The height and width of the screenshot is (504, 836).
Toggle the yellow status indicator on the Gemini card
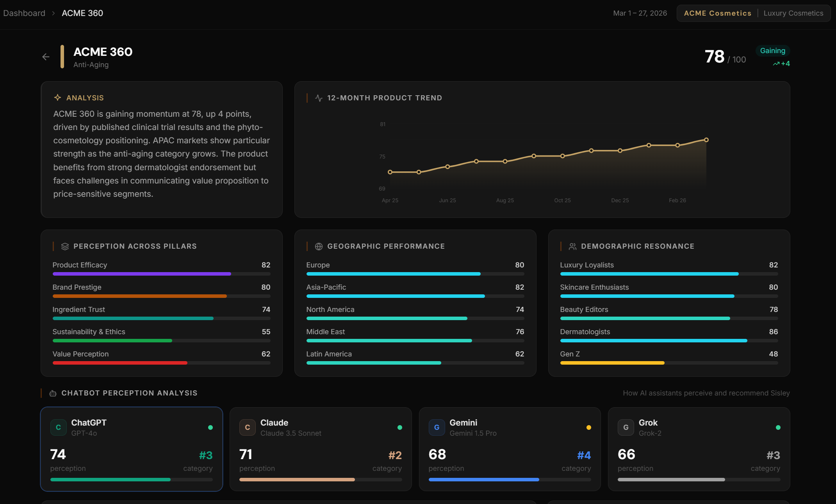point(589,427)
